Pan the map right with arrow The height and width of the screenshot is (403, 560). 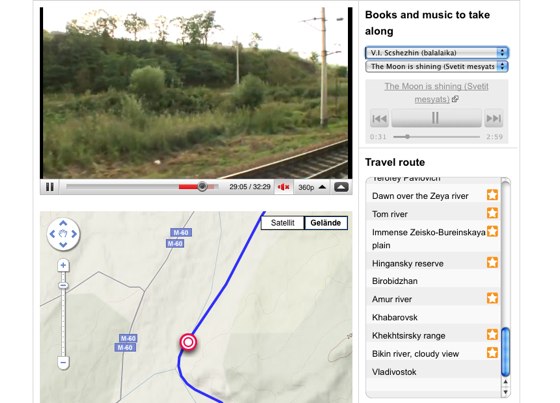[74, 234]
